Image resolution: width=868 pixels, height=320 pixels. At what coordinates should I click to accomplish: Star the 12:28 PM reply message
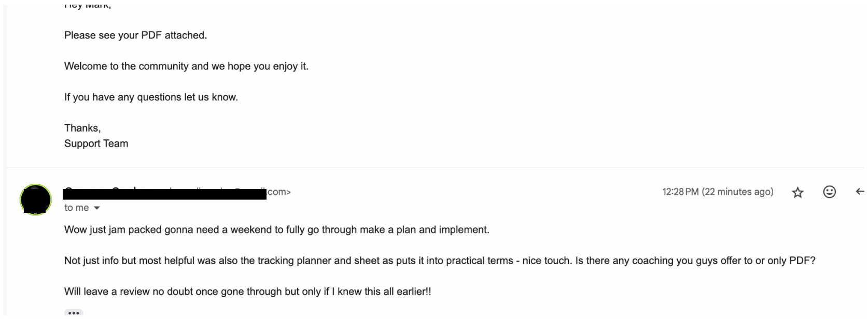797,193
